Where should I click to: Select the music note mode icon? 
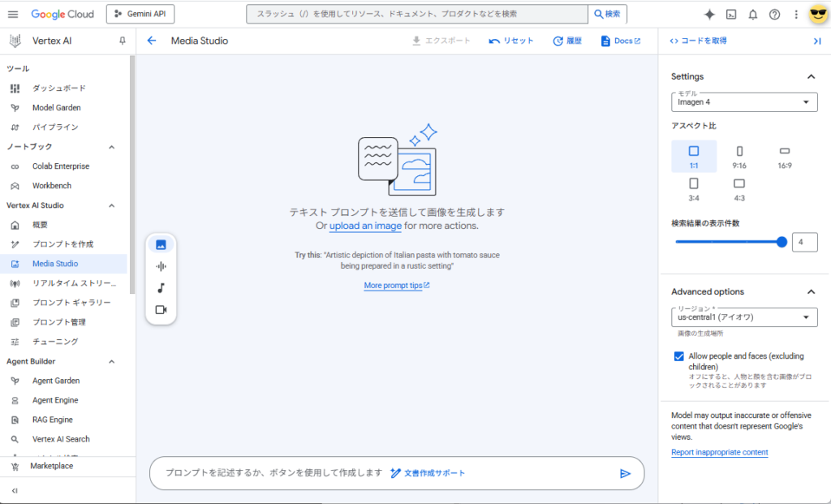[x=161, y=288]
